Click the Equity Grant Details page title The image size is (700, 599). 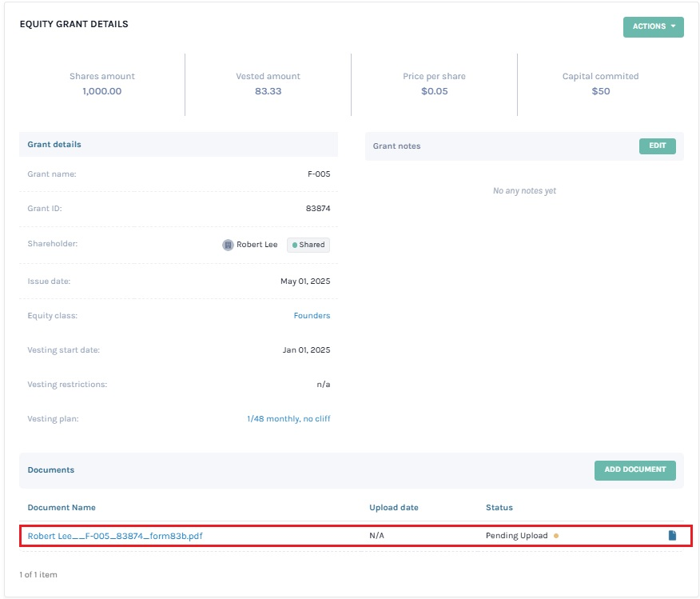(74, 24)
